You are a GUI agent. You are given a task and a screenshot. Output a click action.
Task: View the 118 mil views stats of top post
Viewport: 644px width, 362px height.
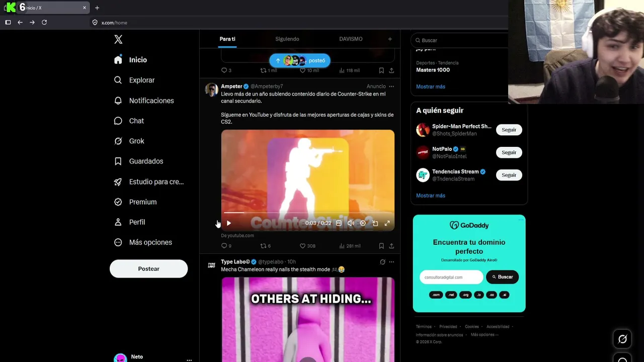[x=350, y=70]
